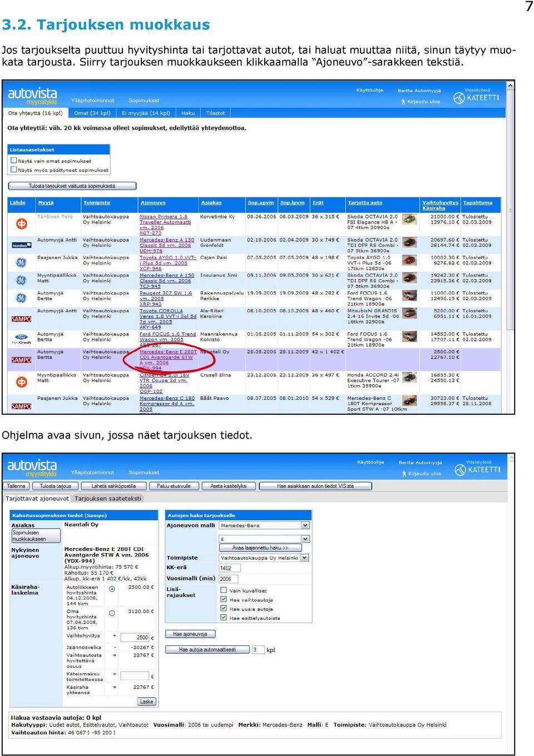Click the KATEETTI logo on offer details page
This screenshot has width=534, height=756.
click(x=477, y=470)
